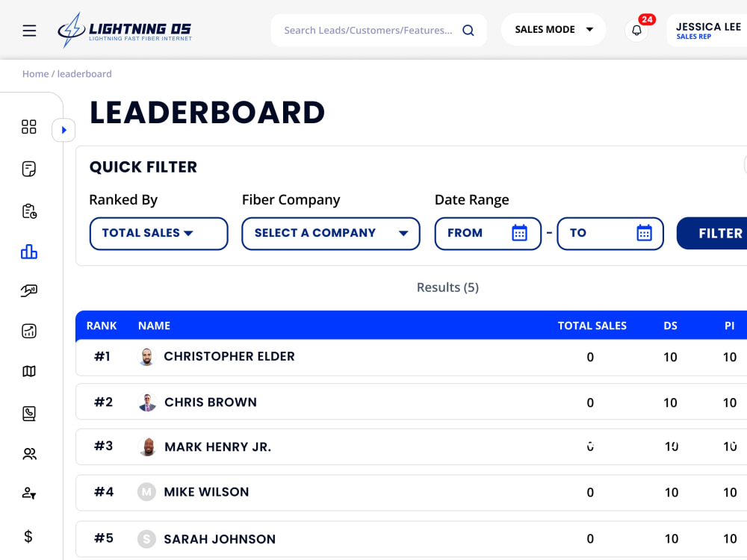The height and width of the screenshot is (560, 747).
Task: Open the map sidebar icon
Action: pyautogui.click(x=28, y=371)
